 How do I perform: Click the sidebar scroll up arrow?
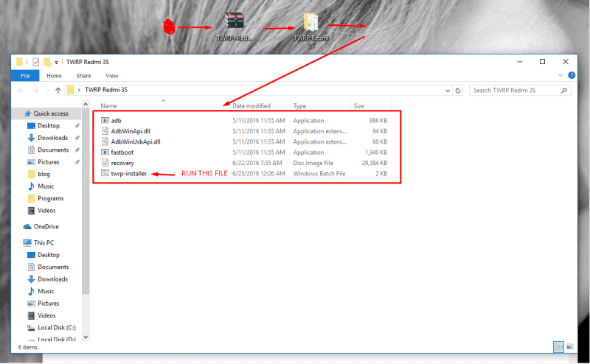[x=86, y=104]
